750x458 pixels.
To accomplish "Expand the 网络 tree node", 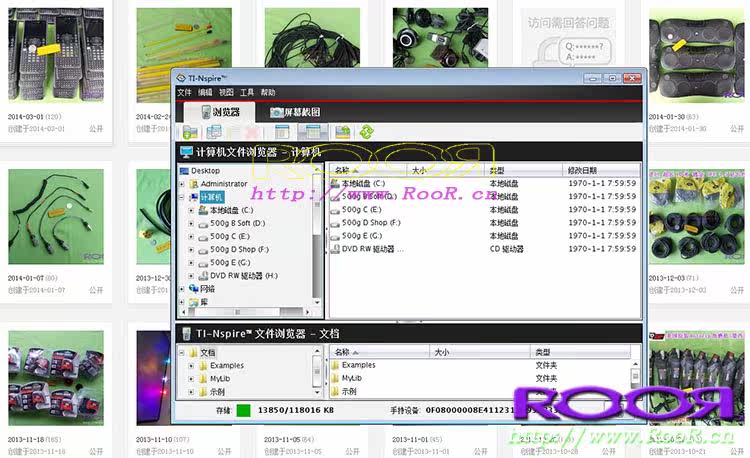I will point(182,289).
